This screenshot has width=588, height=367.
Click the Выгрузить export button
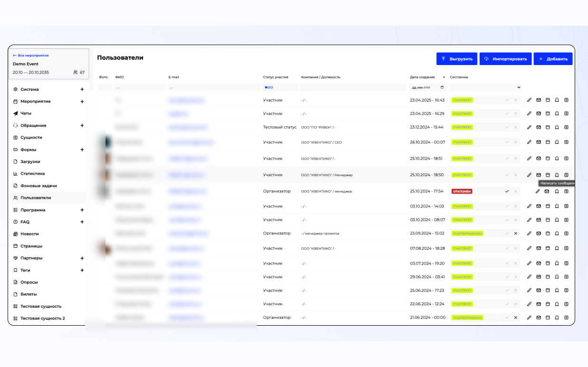coord(457,59)
